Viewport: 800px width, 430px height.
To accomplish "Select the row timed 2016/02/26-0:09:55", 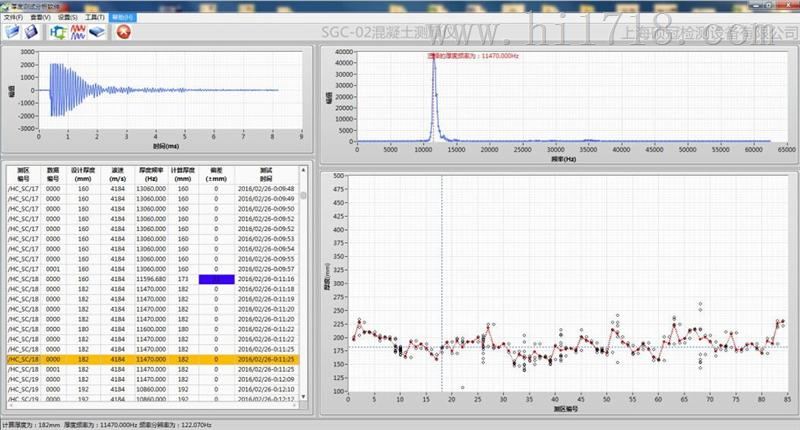I will tap(153, 259).
